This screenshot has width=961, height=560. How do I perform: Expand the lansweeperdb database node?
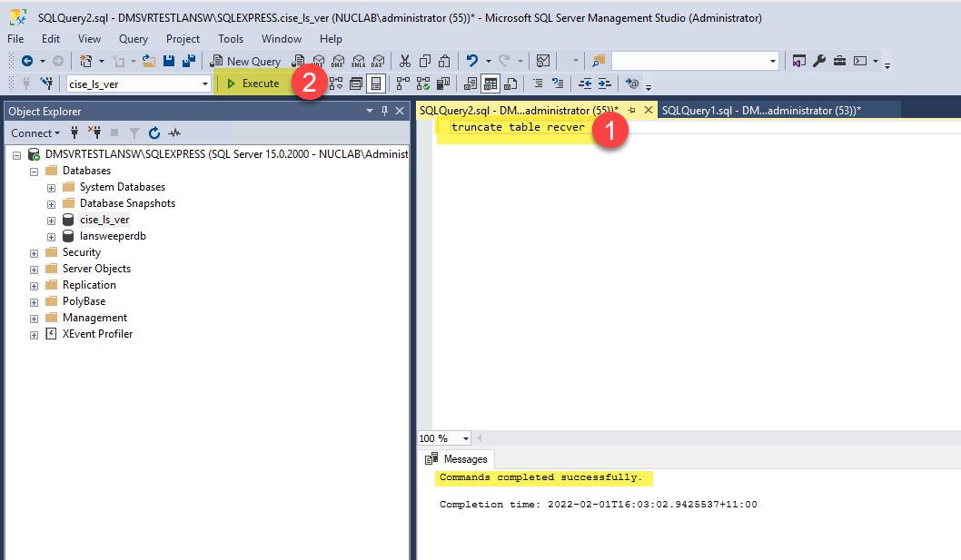click(51, 237)
